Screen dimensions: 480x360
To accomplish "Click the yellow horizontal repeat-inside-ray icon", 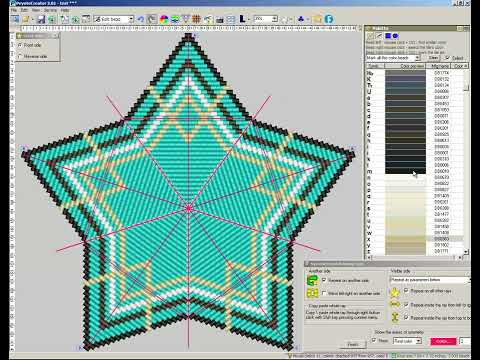I will coord(395,304).
